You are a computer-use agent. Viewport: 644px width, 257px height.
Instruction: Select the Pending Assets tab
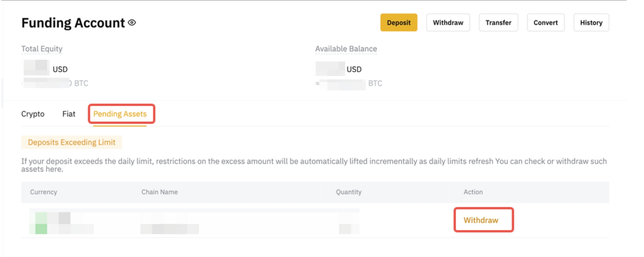[x=120, y=114]
